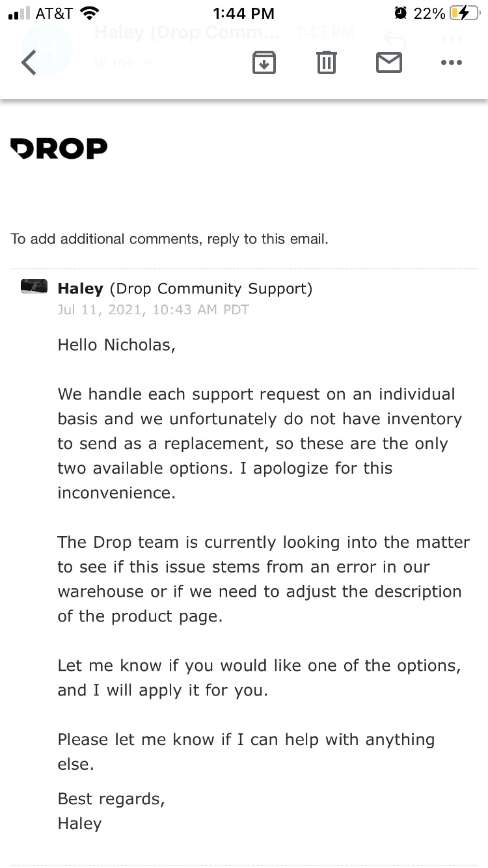Screen dimensions: 488x868
Task: Tap the faded "Haley (Drop Comm..." header name
Action: click(186, 33)
